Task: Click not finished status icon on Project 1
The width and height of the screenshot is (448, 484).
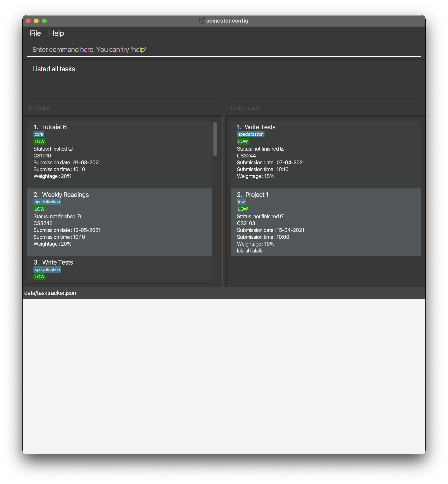Action: point(282,216)
